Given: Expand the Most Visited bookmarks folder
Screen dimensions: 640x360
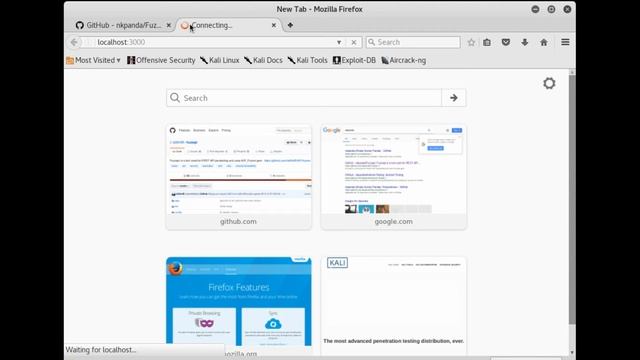Looking at the screenshot, I should 93,60.
